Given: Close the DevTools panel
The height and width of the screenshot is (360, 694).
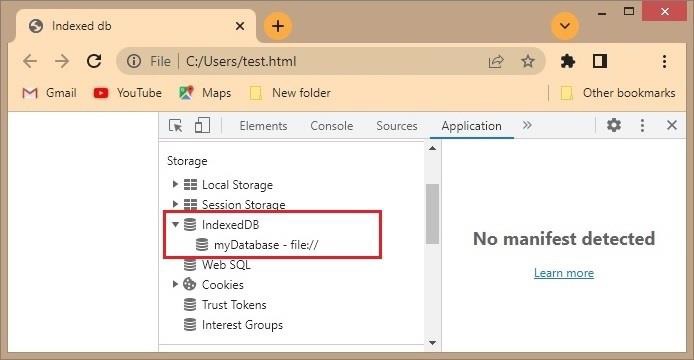Looking at the screenshot, I should click(671, 125).
